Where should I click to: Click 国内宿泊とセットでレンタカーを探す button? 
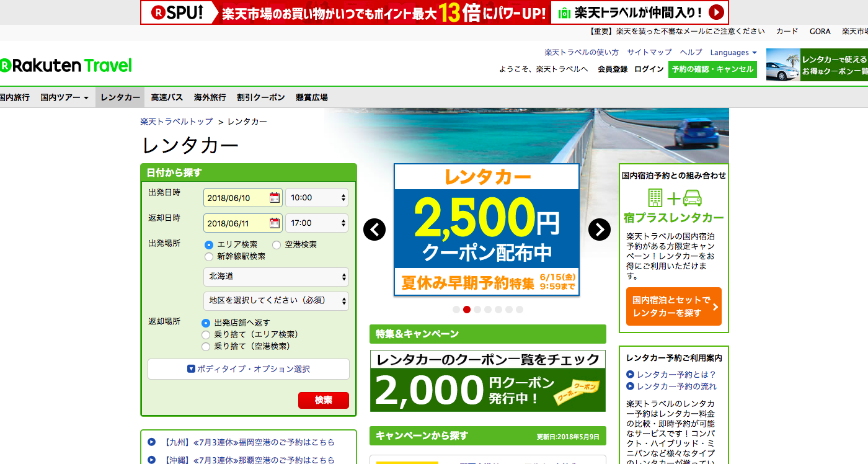[x=674, y=306]
